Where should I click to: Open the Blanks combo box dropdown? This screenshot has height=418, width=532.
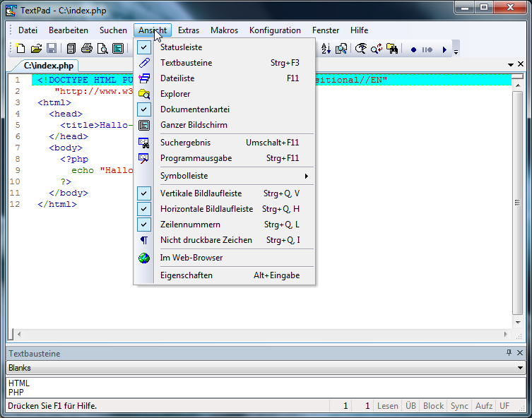click(520, 368)
